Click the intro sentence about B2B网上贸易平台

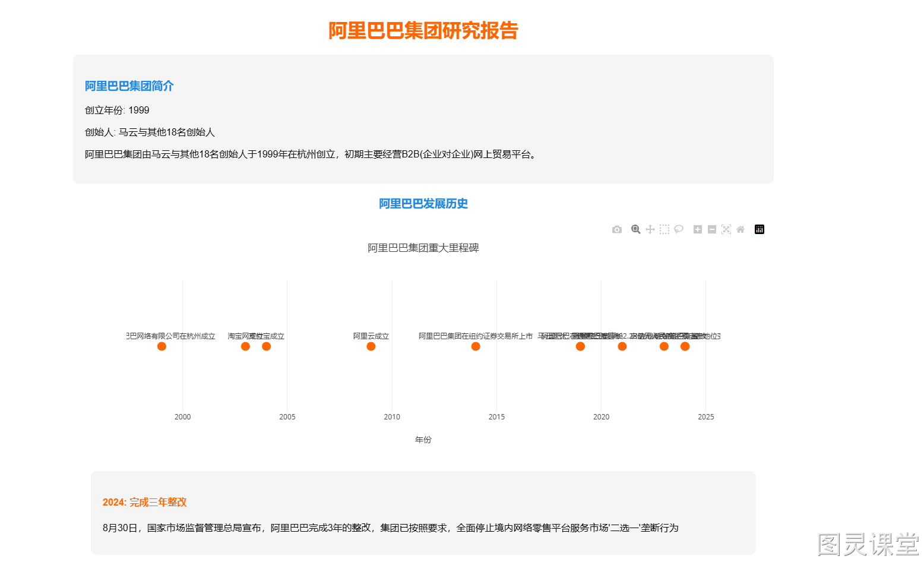click(x=312, y=154)
